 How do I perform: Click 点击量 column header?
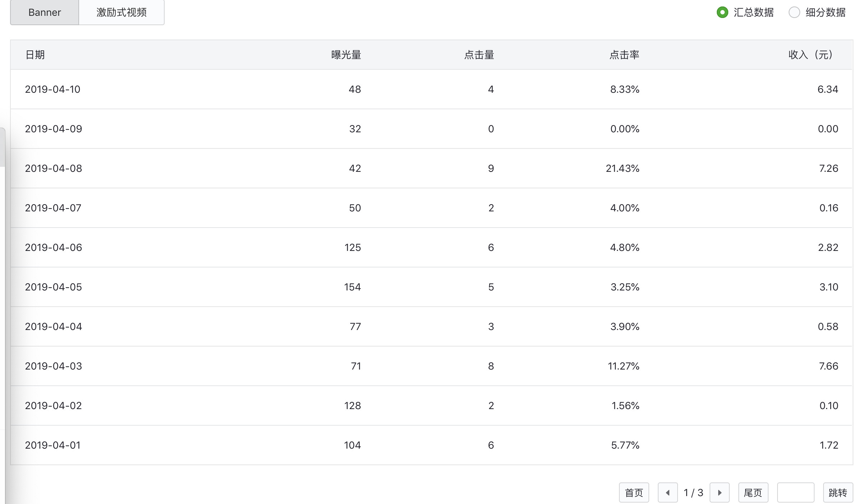[479, 55]
